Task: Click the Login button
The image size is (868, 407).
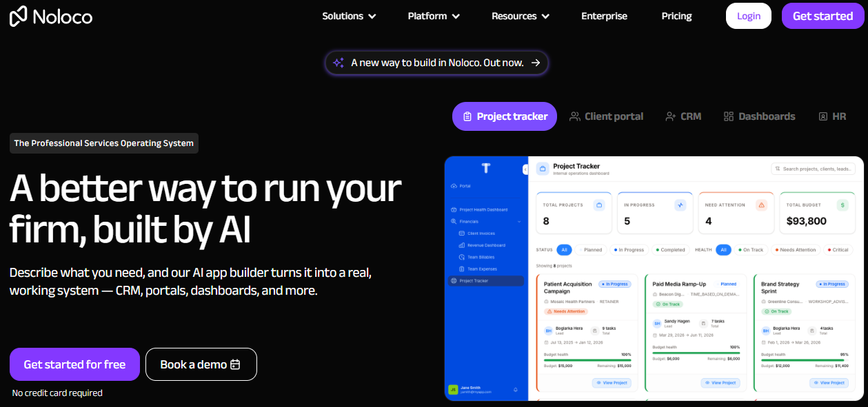Action: (749, 16)
